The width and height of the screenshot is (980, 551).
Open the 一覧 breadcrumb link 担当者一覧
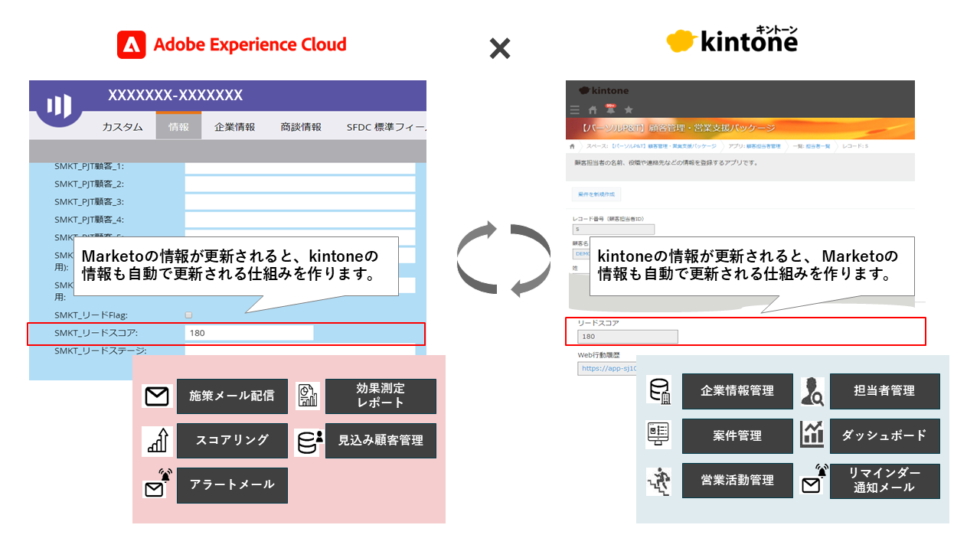pyautogui.click(x=819, y=145)
